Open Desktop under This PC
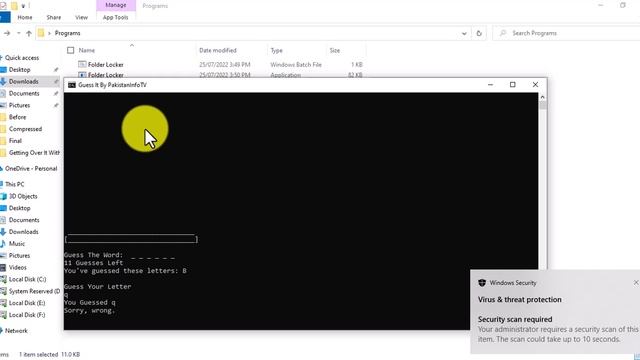The width and height of the screenshot is (640, 360). (x=20, y=208)
